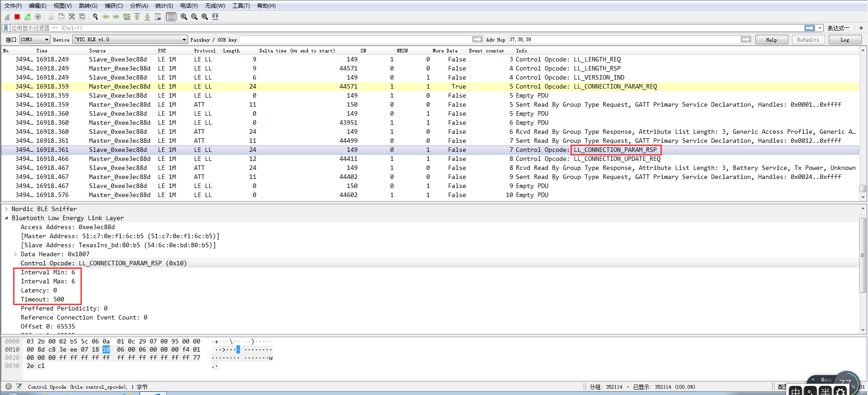Click the highlighted hex byte 10
Screen dimensions: 868x395
tap(106, 349)
